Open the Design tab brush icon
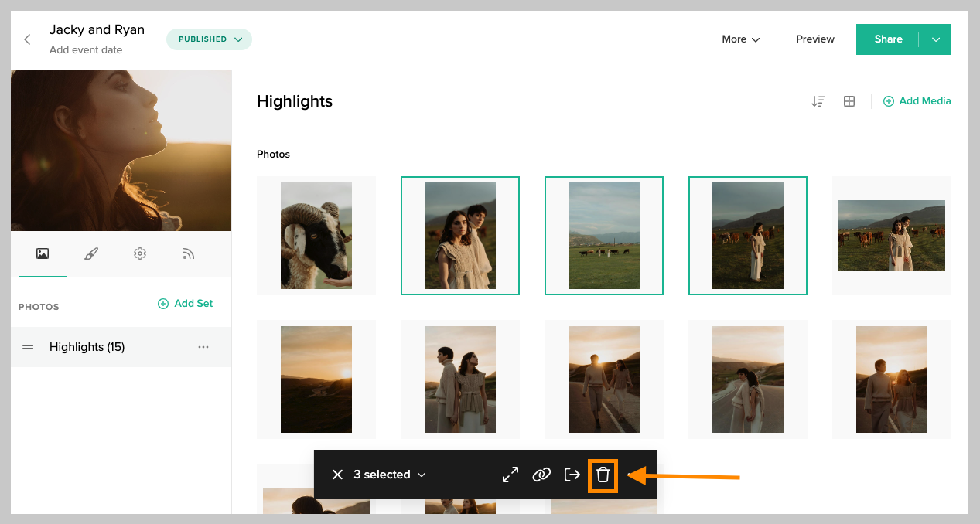Image resolution: width=980 pixels, height=524 pixels. pyautogui.click(x=91, y=253)
